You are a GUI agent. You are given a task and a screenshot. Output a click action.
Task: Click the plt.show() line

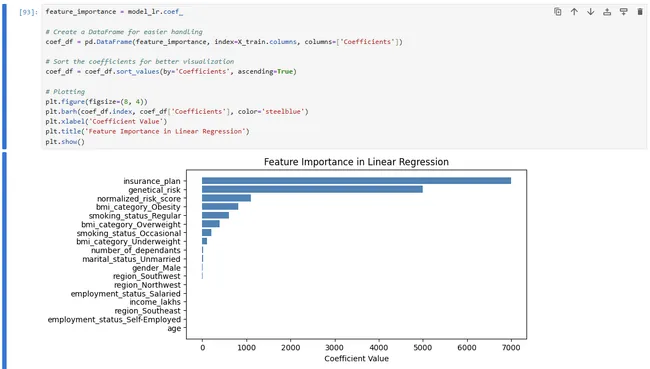click(65, 141)
